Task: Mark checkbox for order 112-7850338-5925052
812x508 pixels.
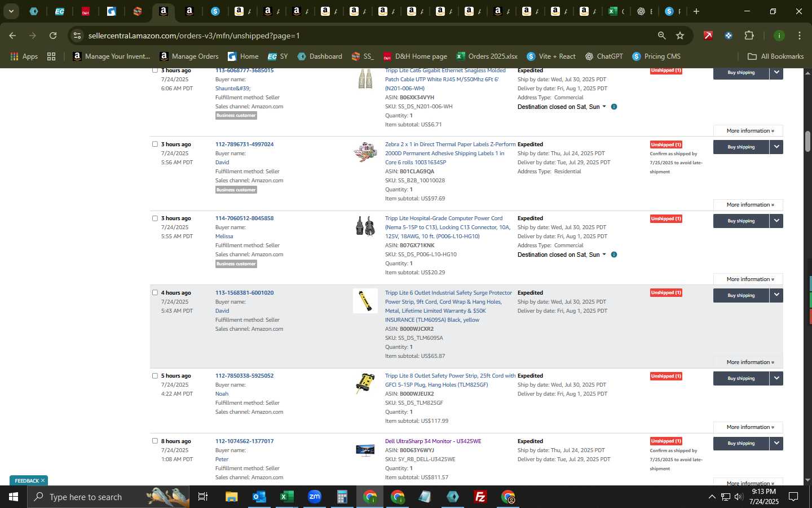Action: tap(155, 375)
